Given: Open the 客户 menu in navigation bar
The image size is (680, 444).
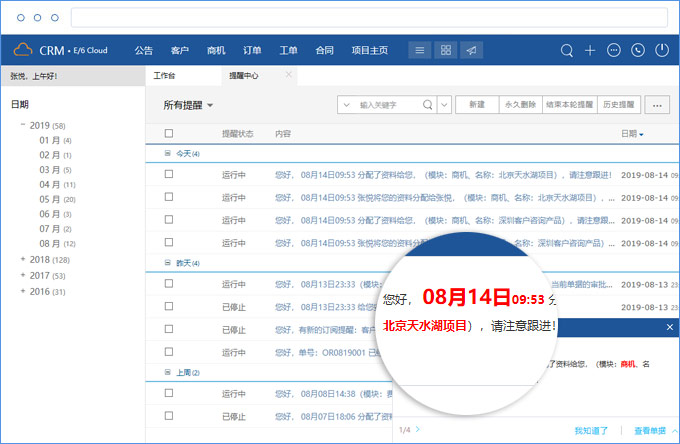Looking at the screenshot, I should click(180, 50).
